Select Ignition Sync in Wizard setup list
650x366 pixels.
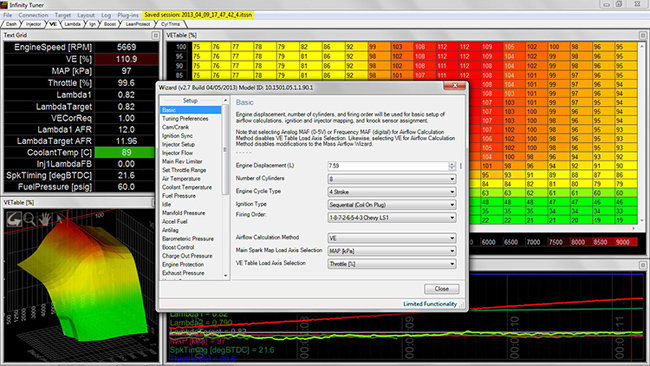pos(177,136)
